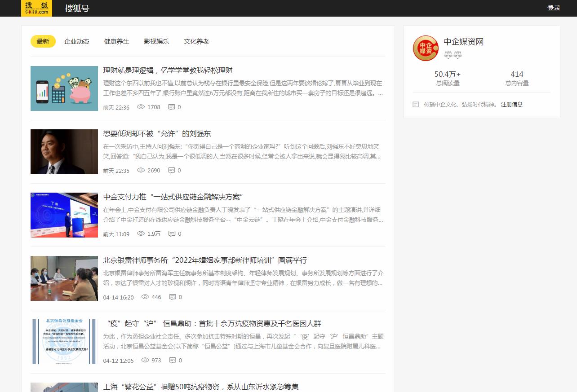Viewport: 577px width, 392px height.
Task: Open article 上海“繁花公益”捐赠50吨抗疫物资
Action: 201,387
